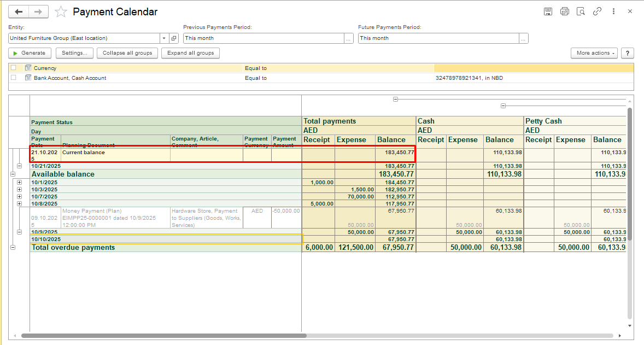Click the open-entity icon beside Entity field
This screenshot has width=644, height=345.
(x=174, y=38)
